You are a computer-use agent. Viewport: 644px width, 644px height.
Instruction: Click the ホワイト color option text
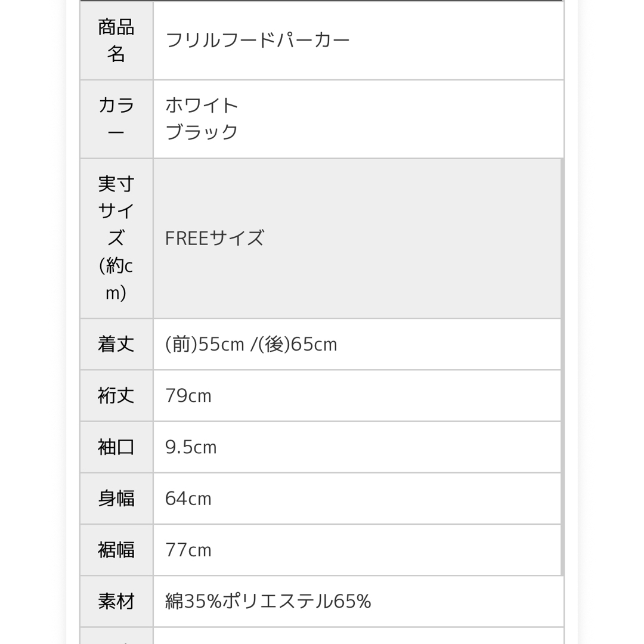[x=202, y=106]
